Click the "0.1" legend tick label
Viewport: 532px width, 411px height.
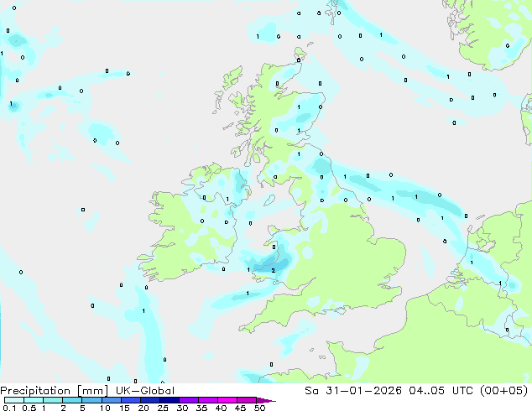[x=9, y=408]
